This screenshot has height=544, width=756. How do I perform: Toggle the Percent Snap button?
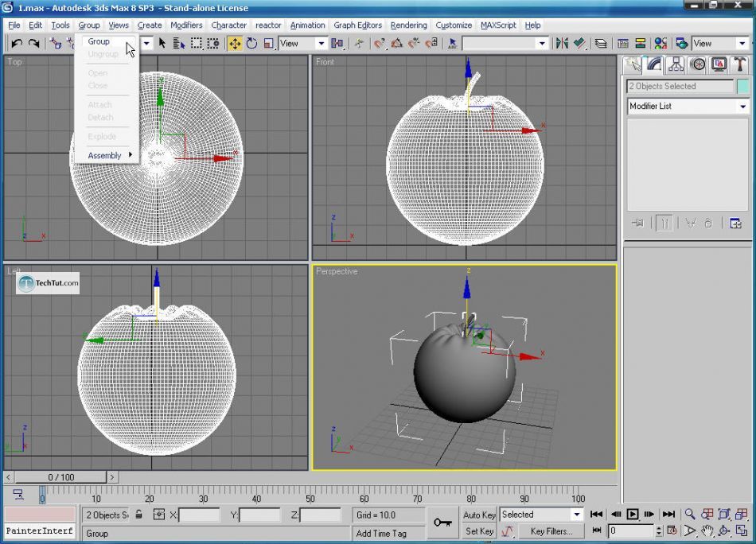[x=414, y=44]
